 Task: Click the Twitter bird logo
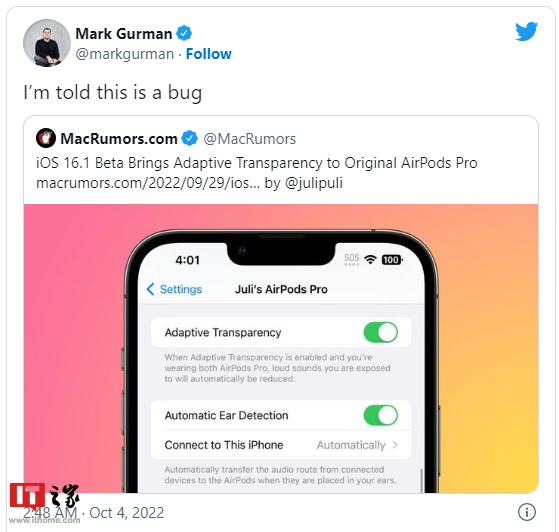[x=527, y=31]
